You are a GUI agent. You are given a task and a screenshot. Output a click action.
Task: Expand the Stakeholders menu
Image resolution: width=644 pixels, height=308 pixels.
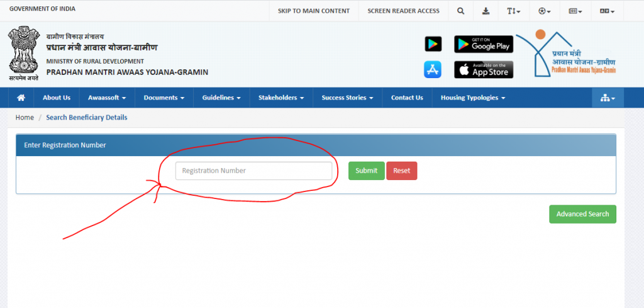[x=281, y=98]
